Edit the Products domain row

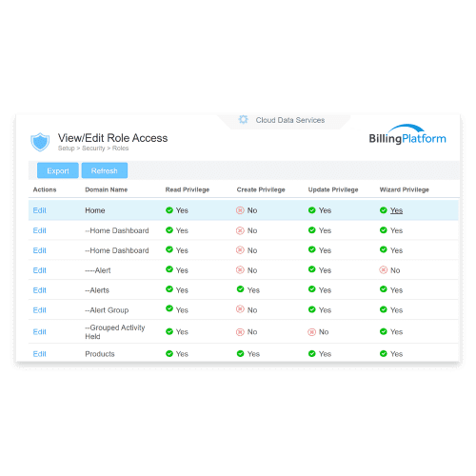(x=40, y=354)
